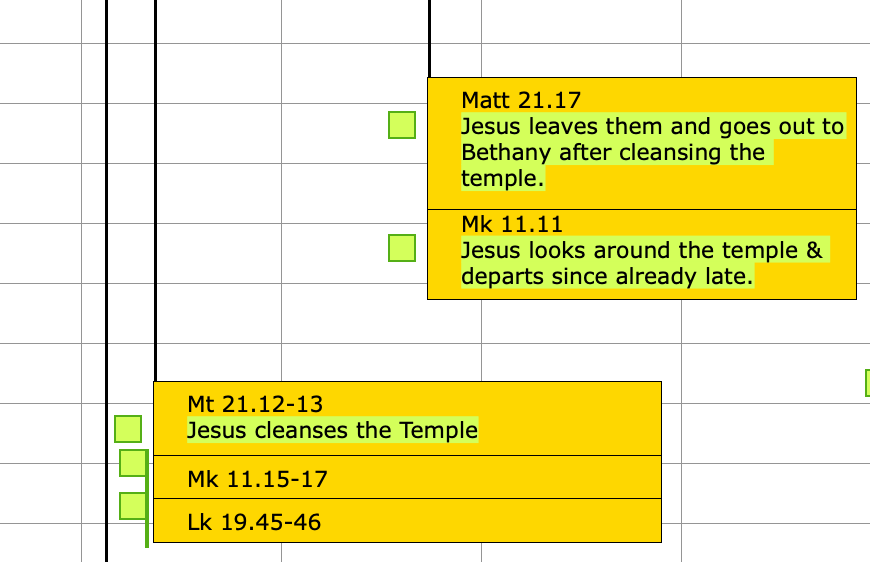Select the green marker next to Mt 21.12-13
This screenshot has width=870, height=562.
tap(128, 429)
